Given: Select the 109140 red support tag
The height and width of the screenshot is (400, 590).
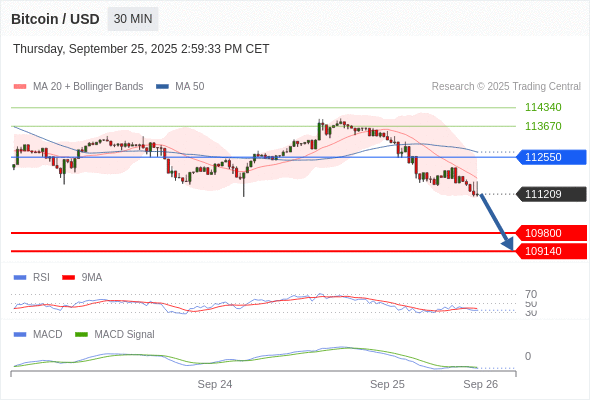Looking at the screenshot, I should click(x=551, y=251).
